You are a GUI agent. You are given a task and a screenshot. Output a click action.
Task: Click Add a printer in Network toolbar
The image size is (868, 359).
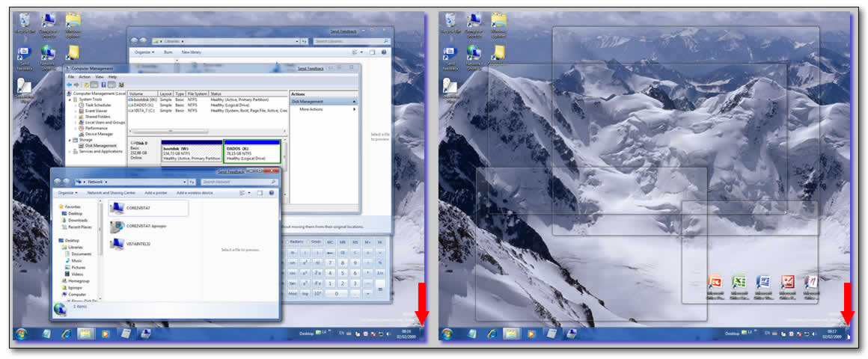point(156,193)
